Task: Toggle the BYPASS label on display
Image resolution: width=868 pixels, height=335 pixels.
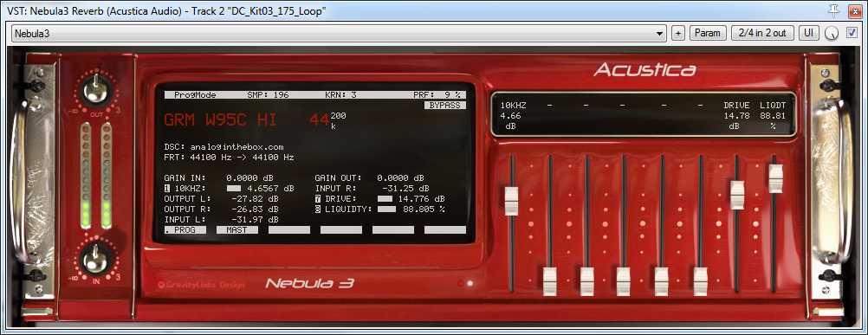Action: [x=445, y=105]
